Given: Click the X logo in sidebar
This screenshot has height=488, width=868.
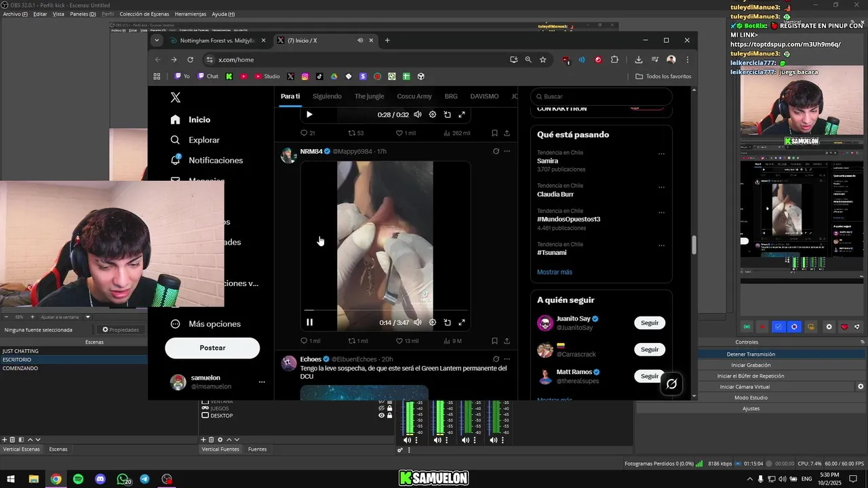Looking at the screenshot, I should tap(176, 98).
